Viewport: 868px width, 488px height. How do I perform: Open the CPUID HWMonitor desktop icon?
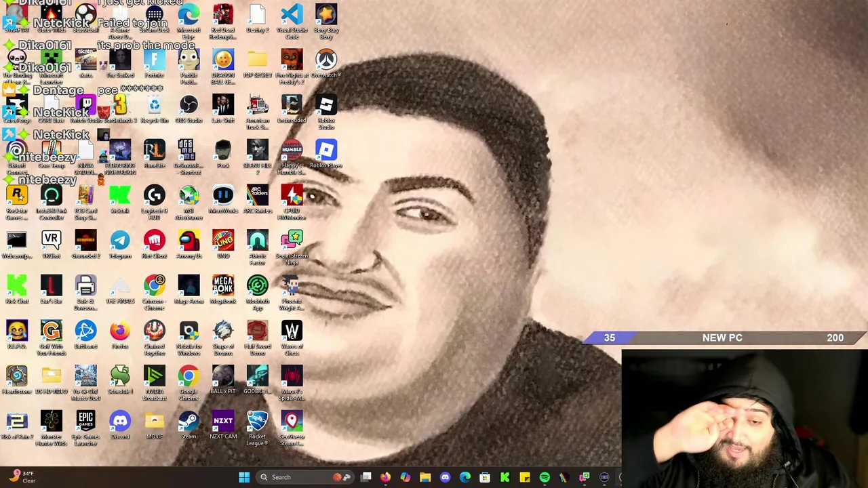pyautogui.click(x=292, y=202)
